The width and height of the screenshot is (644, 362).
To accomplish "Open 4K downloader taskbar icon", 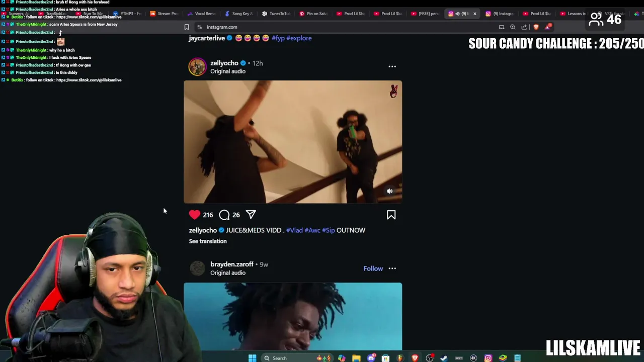I will 473,358.
